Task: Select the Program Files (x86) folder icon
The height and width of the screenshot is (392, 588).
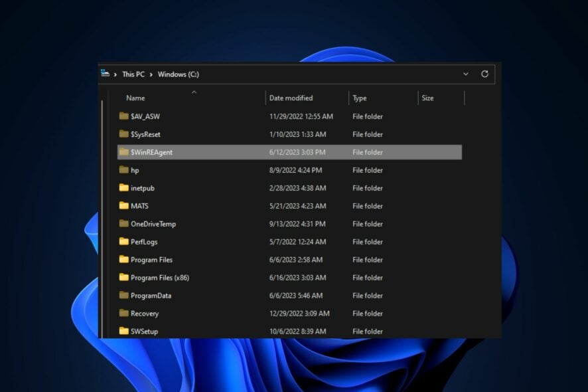Action: point(123,277)
